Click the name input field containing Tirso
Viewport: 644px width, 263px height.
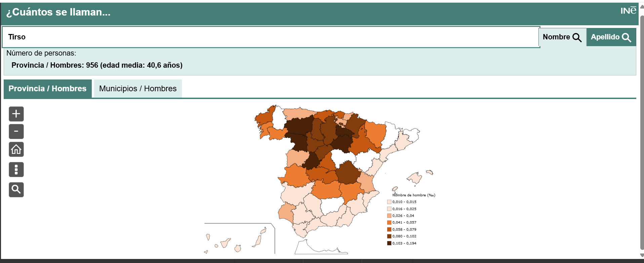[x=269, y=37]
